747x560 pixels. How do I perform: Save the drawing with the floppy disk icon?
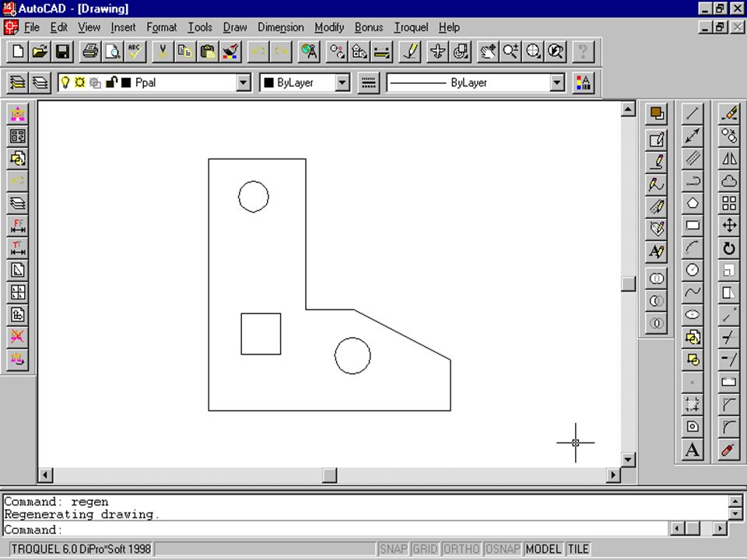pyautogui.click(x=62, y=51)
